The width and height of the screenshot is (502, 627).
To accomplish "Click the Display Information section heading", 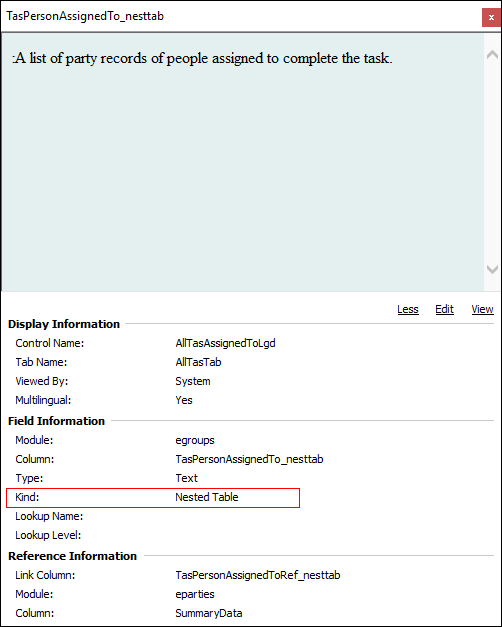I will point(64,324).
